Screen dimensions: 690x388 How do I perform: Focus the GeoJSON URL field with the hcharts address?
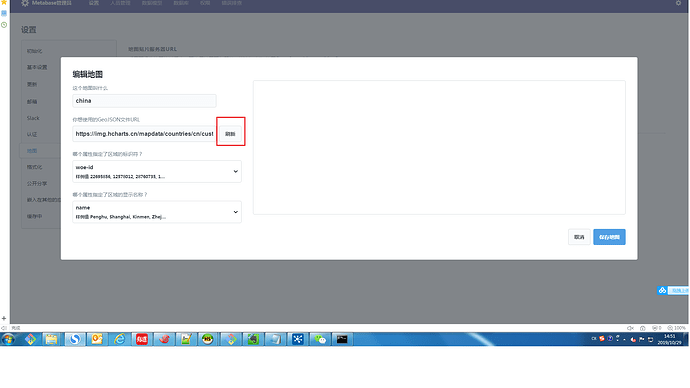[x=144, y=134]
